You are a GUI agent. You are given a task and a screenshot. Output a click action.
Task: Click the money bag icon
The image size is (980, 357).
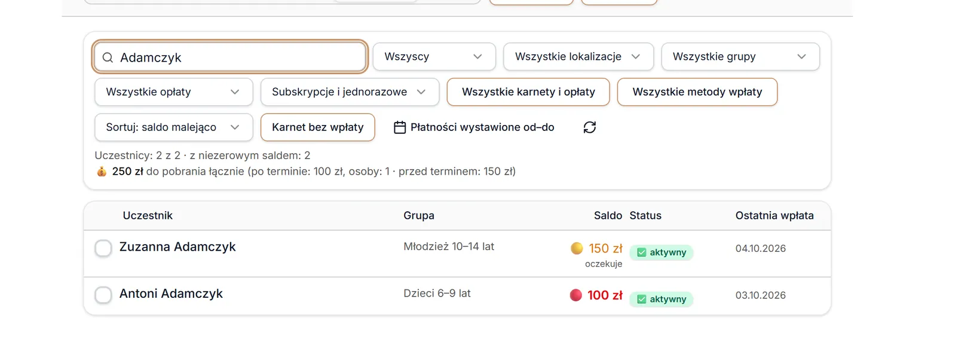click(102, 172)
